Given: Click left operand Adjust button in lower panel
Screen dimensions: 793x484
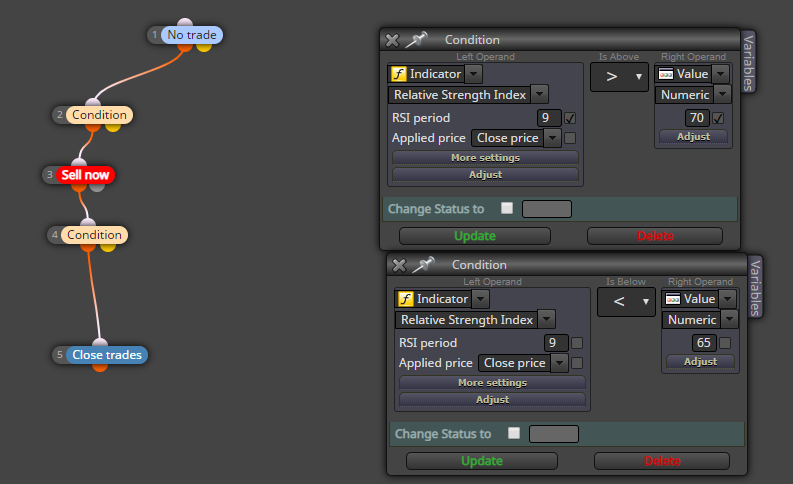Looking at the screenshot, I should tap(492, 400).
